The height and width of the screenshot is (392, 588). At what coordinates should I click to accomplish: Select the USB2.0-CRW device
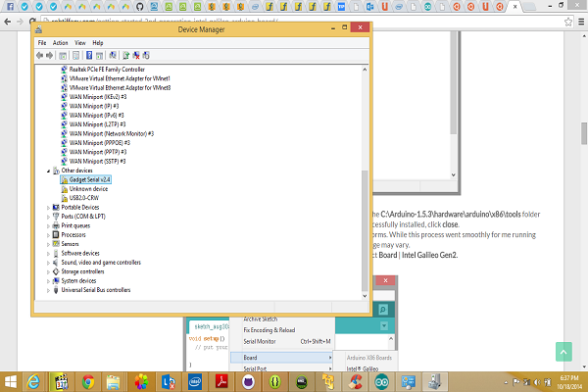pyautogui.click(x=84, y=198)
